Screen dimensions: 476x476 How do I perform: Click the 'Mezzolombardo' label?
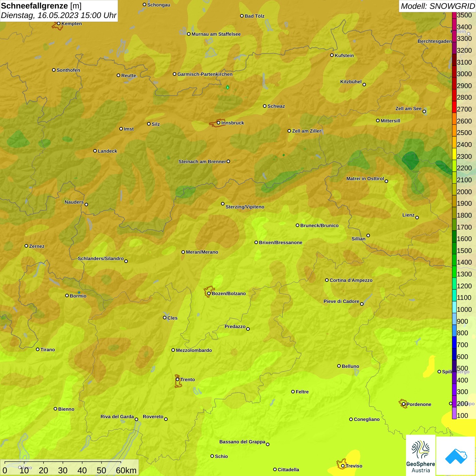pyautogui.click(x=194, y=350)
